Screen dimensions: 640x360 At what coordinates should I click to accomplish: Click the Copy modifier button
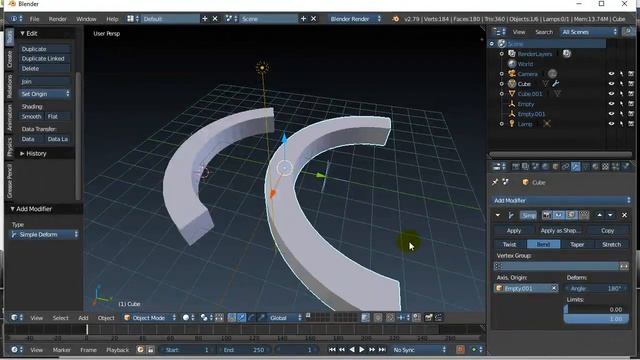tap(608, 231)
